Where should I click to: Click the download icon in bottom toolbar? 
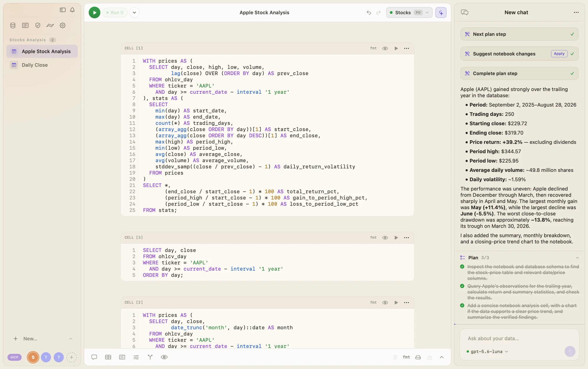pyautogui.click(x=430, y=357)
